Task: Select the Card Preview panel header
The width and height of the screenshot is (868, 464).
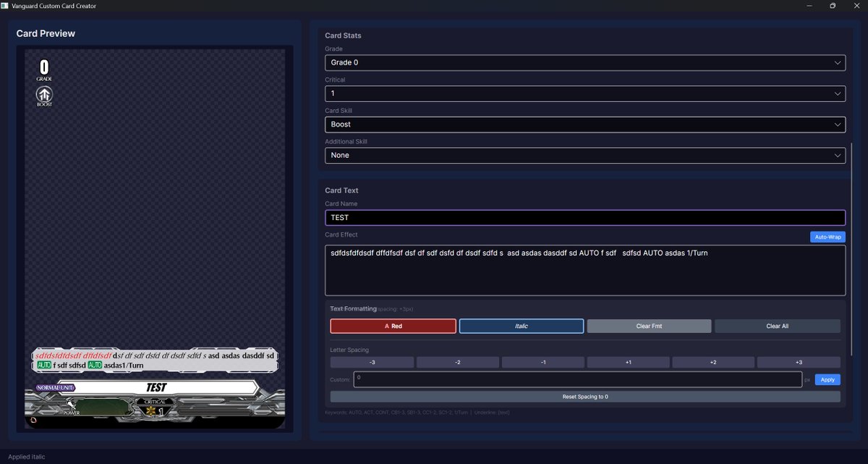Action: point(46,33)
